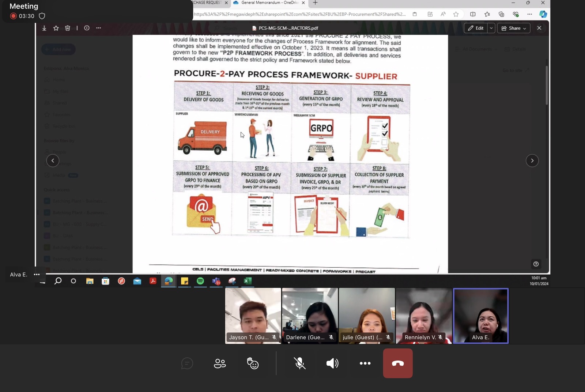Download the PDF file
This screenshot has height=392, width=585.
pos(44,28)
